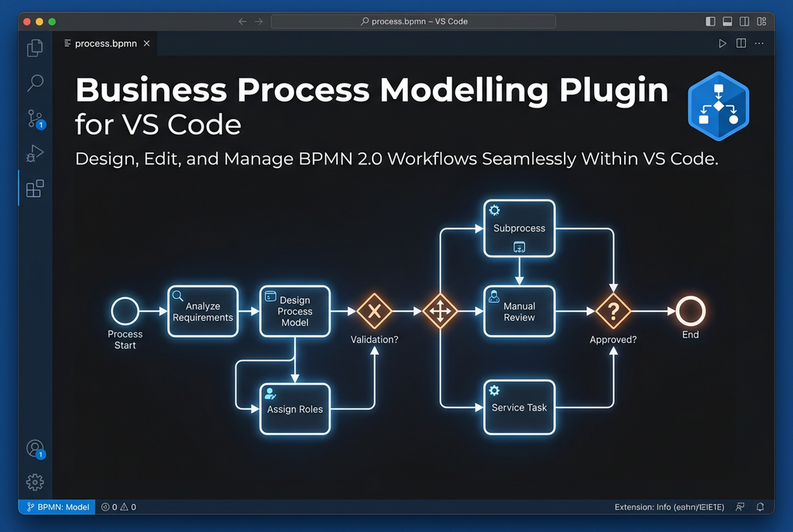Click the magnifier icon in Analyze Requirements
This screenshot has height=532, width=793.
(x=177, y=296)
